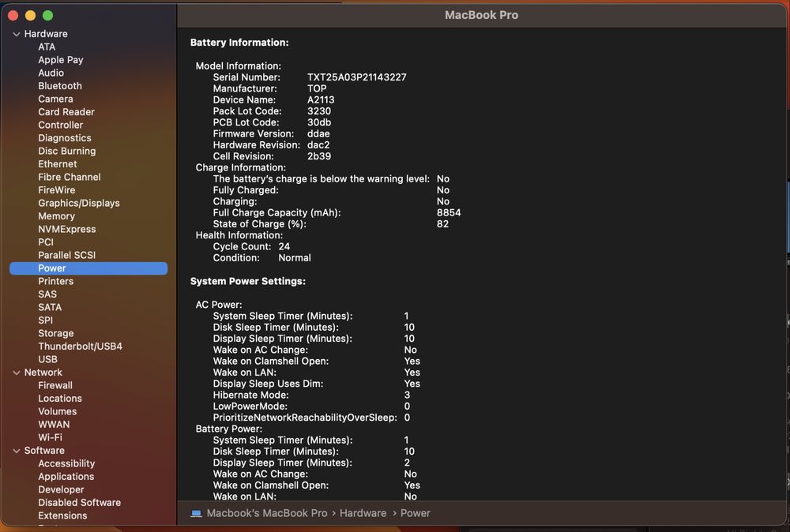Open the Audio hardware entry
This screenshot has height=532, width=790.
pos(51,73)
